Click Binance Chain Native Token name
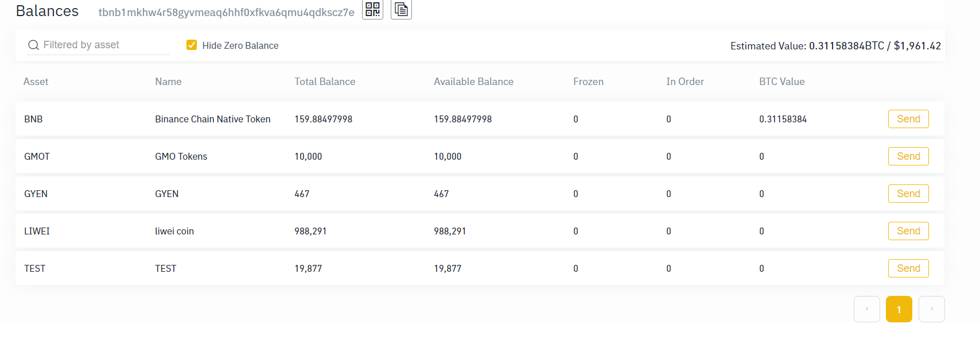980x339 pixels. coord(212,119)
